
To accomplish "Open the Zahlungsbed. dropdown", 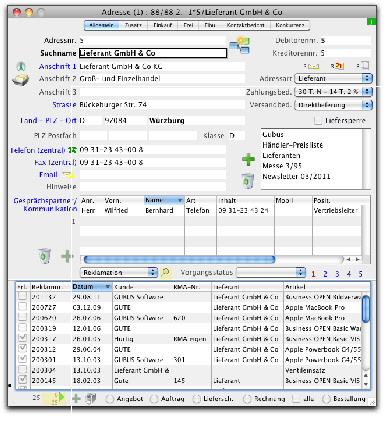I will 334,92.
